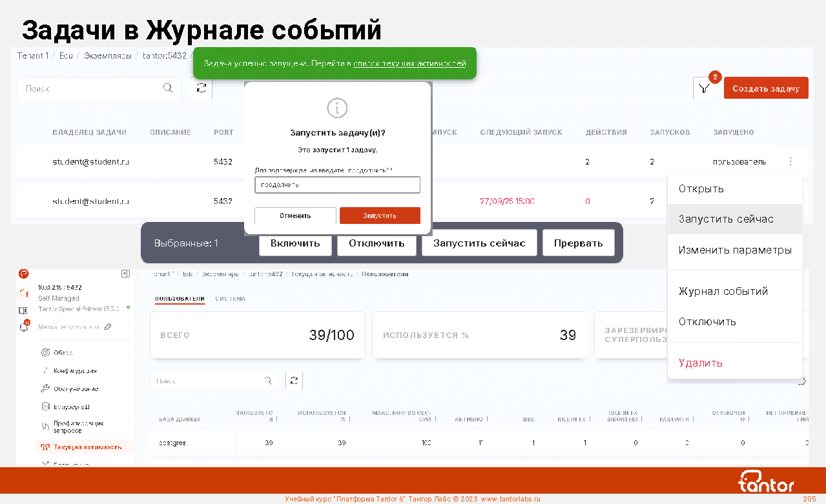This screenshot has height=504, width=826.
Task: Click the refresh icon beside the tasks search
Action: coord(201,88)
